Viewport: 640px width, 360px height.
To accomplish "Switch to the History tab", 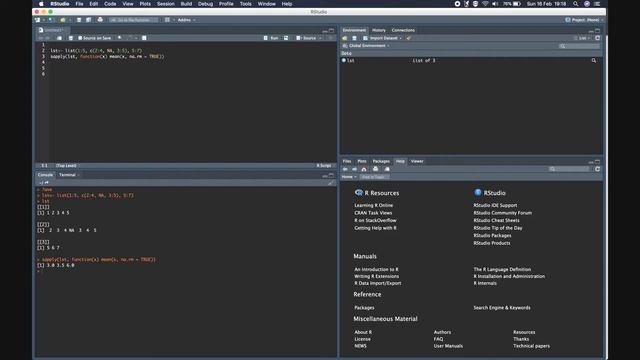I will (x=378, y=30).
